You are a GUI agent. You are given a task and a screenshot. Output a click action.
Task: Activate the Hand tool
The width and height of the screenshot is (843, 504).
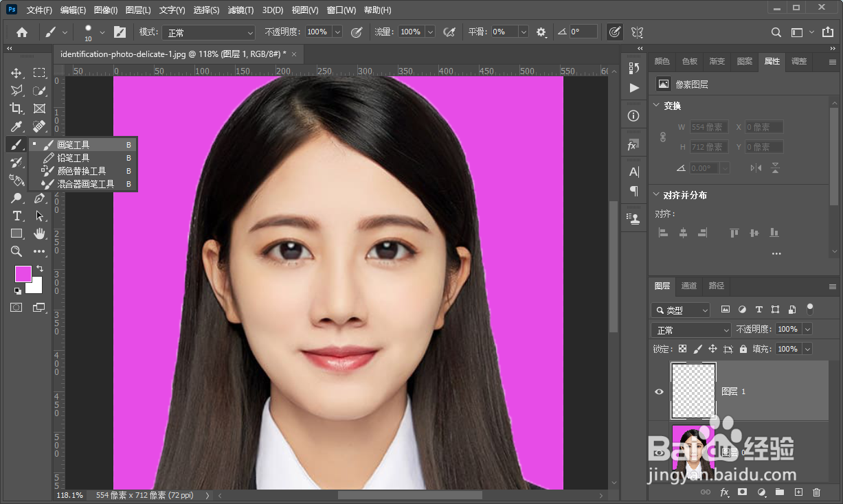[x=39, y=233]
